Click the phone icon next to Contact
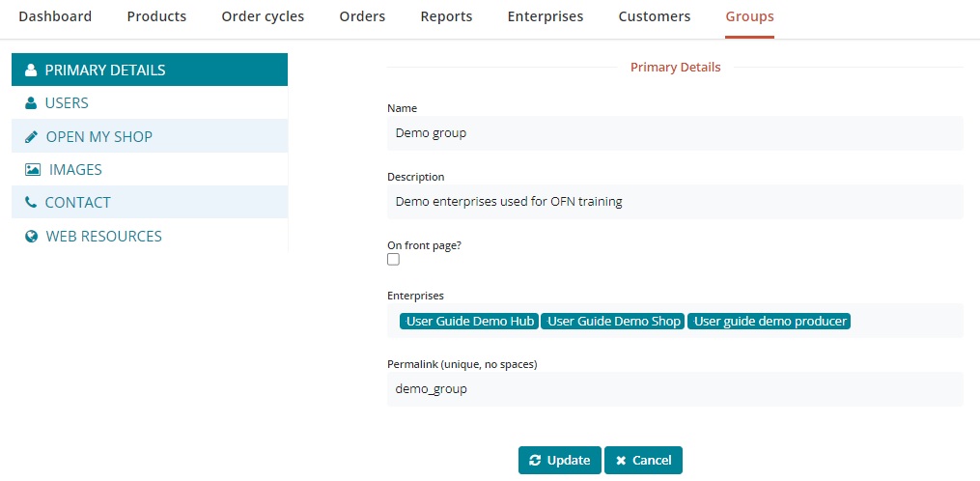 point(31,203)
